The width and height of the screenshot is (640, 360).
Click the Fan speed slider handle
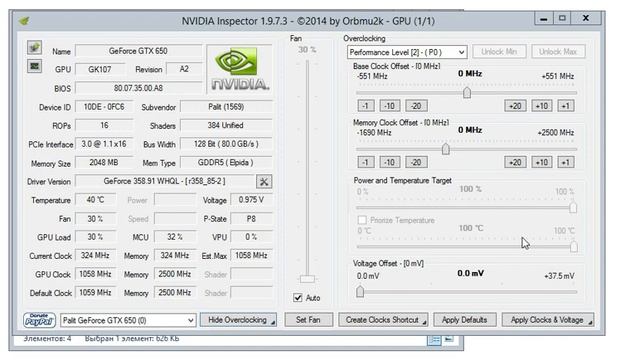coord(307,279)
